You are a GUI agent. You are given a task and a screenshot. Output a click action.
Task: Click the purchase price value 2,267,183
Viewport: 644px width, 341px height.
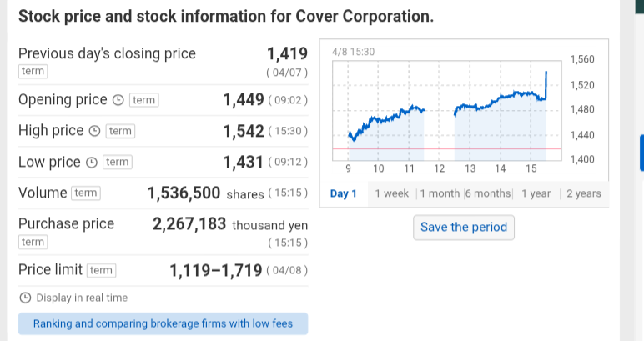(x=189, y=224)
